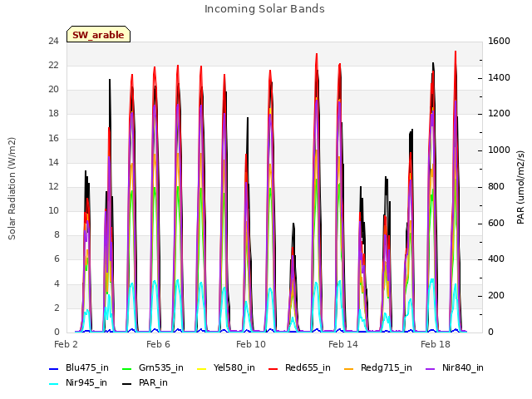Click the 1000 right y-axis value
Screen dimensions: 532x399
[x=499, y=150]
